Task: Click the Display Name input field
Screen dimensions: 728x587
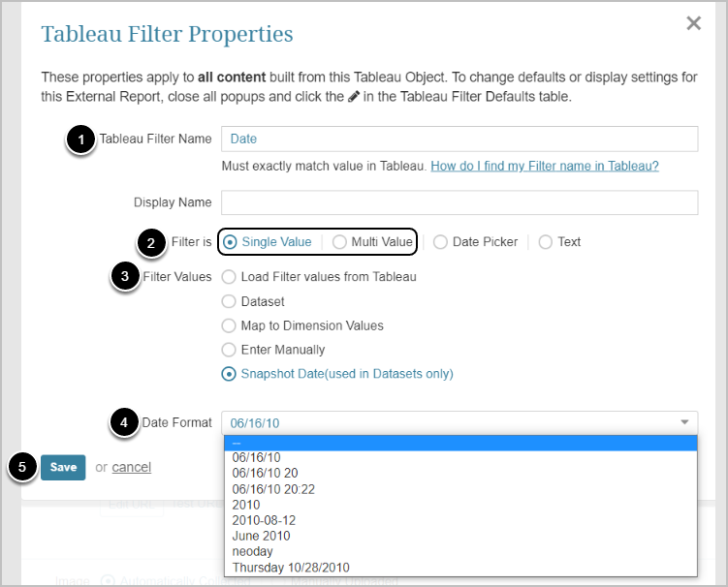Action: click(x=459, y=202)
